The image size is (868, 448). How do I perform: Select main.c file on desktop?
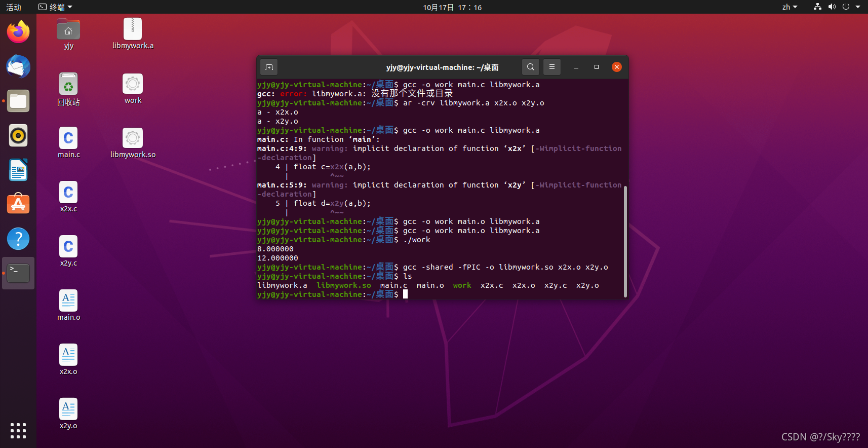[68, 142]
